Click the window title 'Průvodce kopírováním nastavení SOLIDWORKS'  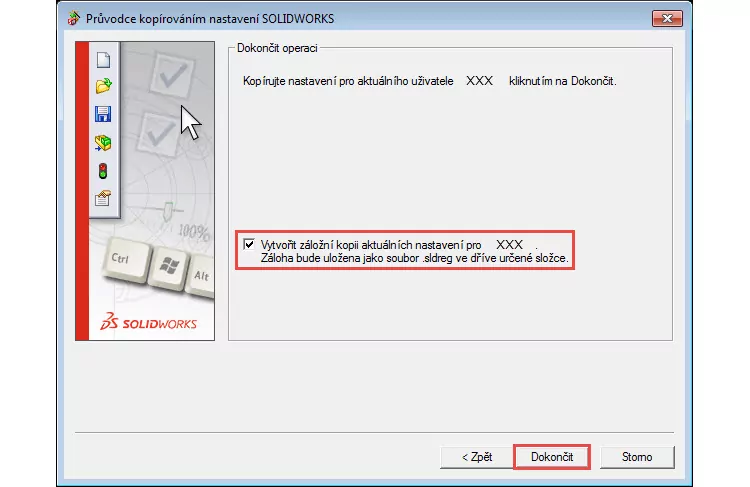210,19
